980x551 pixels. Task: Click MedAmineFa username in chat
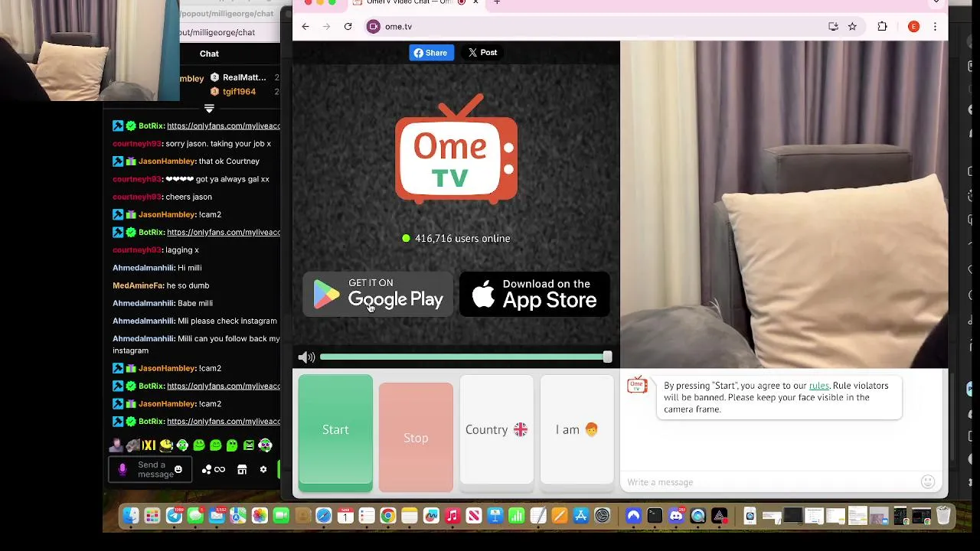pos(138,285)
